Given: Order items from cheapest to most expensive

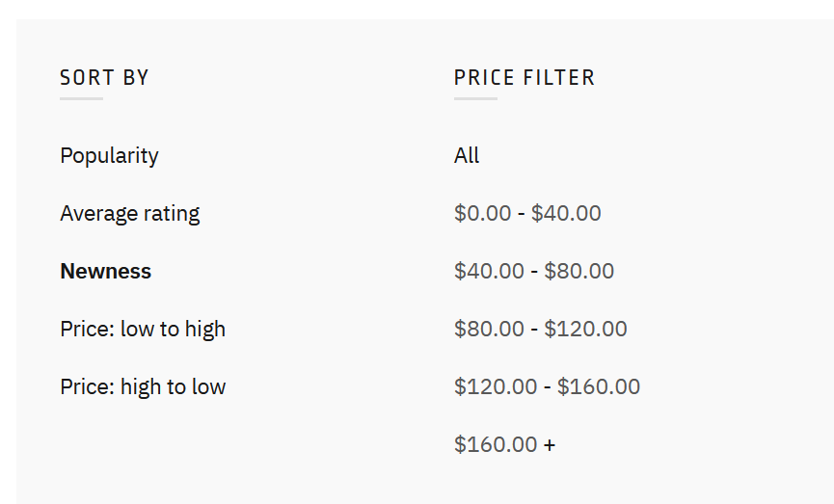Looking at the screenshot, I should tap(143, 330).
